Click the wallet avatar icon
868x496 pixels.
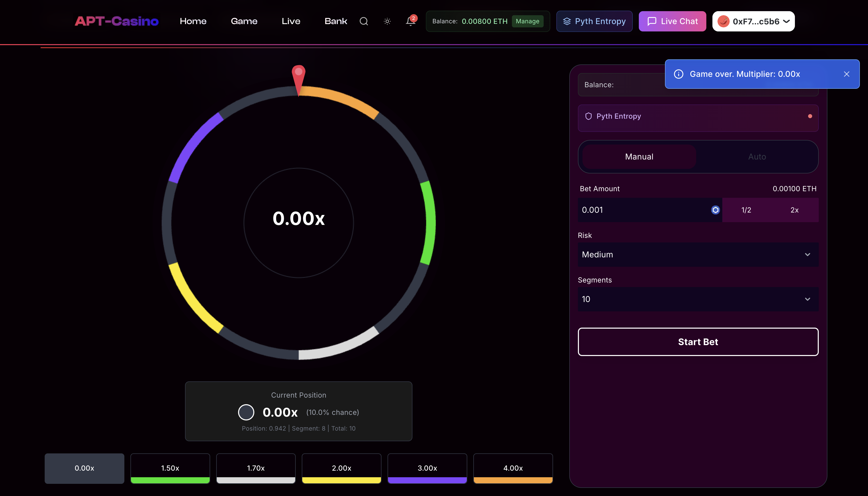723,21
